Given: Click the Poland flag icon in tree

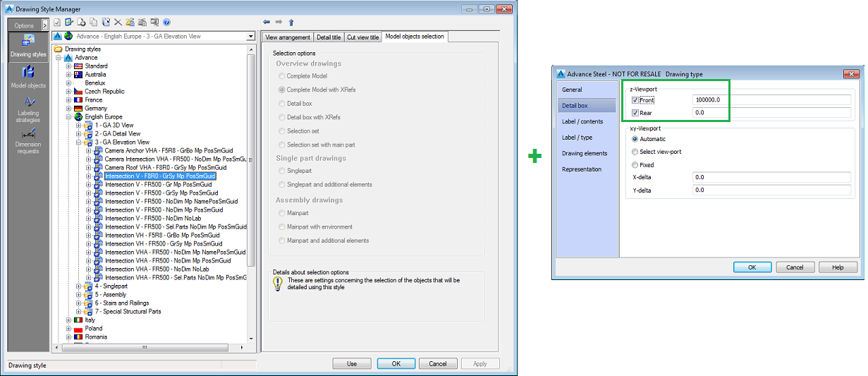Looking at the screenshot, I should pos(79,329).
